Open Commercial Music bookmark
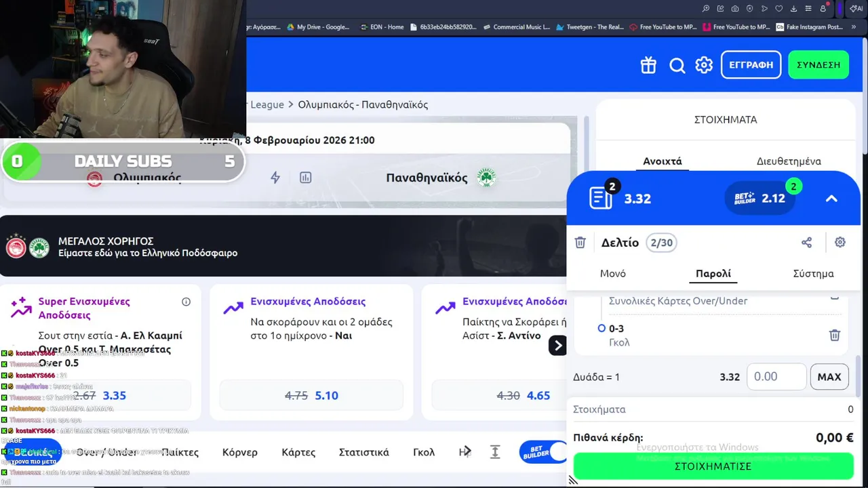The height and width of the screenshot is (488, 868). [x=517, y=27]
